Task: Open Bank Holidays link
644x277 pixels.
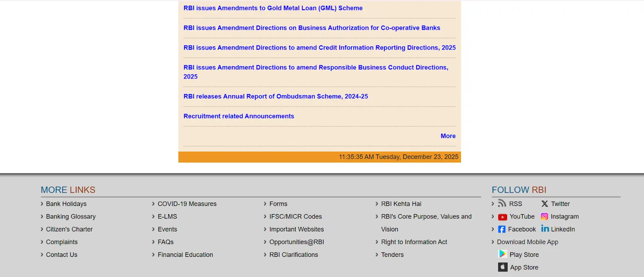Action: pos(66,204)
